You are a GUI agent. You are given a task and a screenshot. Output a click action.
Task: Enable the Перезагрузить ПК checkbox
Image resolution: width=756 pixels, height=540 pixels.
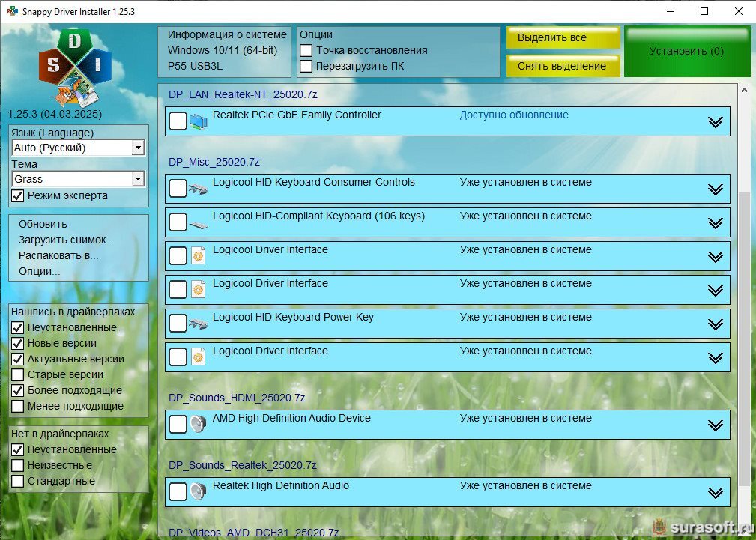(306, 66)
